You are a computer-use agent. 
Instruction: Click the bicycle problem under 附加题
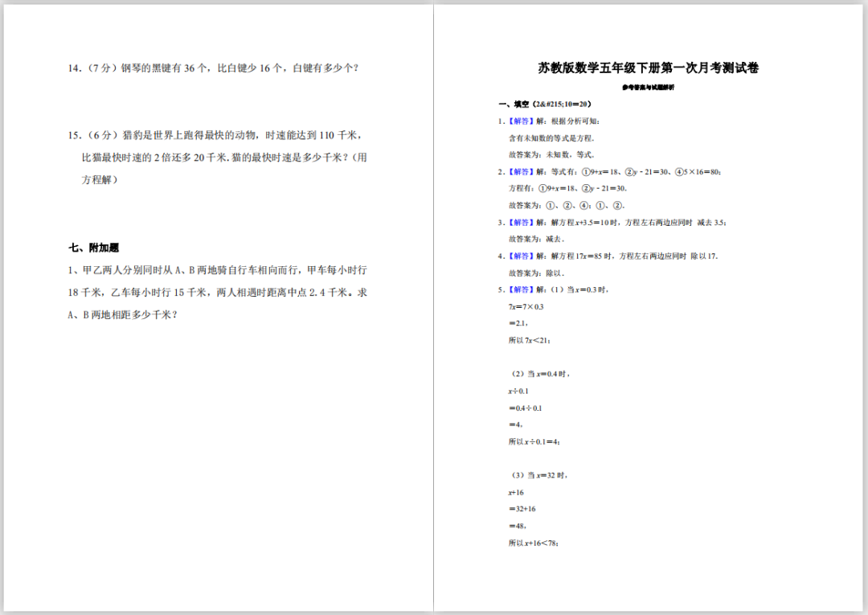pyautogui.click(x=217, y=293)
